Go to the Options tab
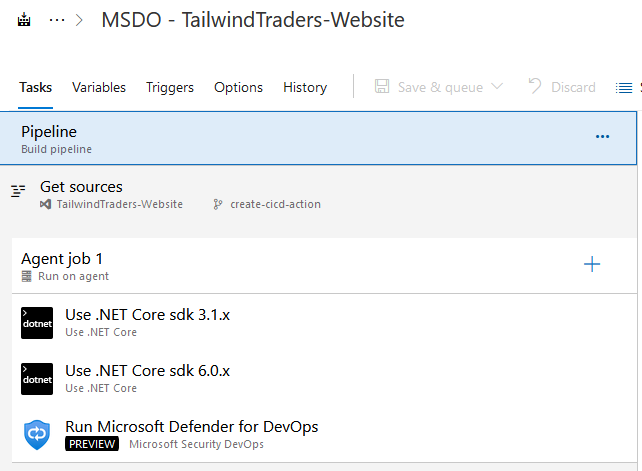The height and width of the screenshot is (471, 642). pyautogui.click(x=238, y=87)
